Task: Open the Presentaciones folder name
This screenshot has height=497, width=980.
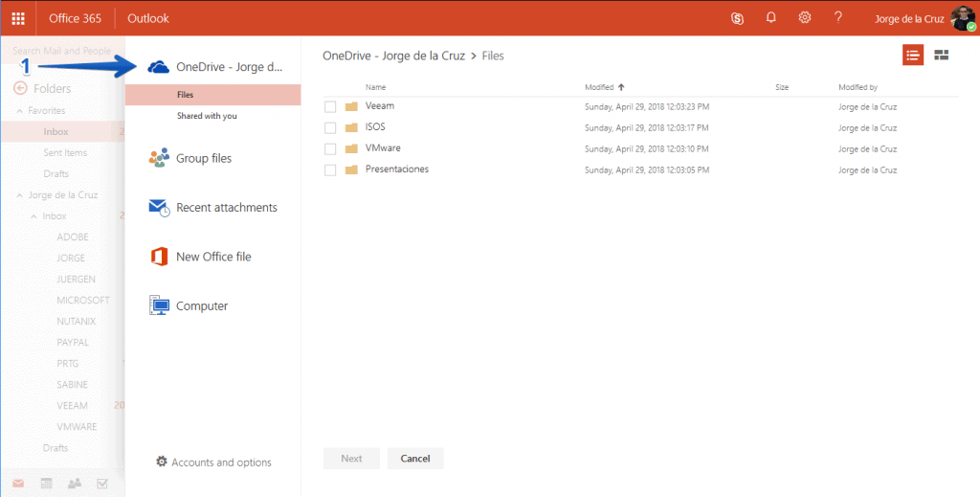Action: [397, 169]
